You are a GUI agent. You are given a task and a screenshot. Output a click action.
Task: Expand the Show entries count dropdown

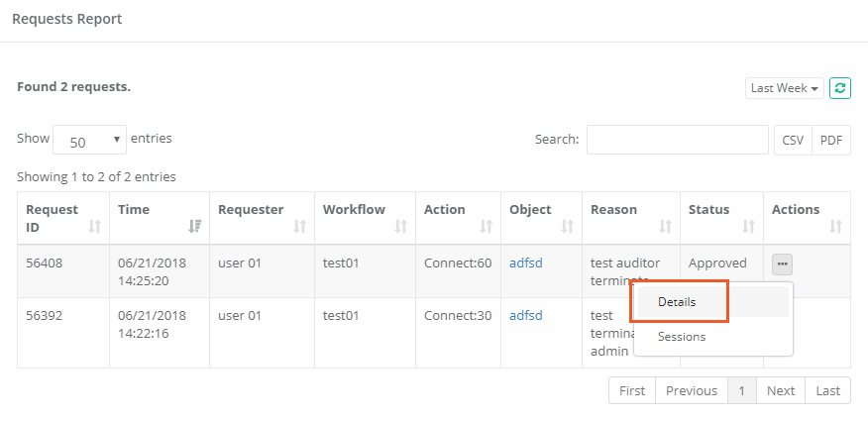(90, 141)
